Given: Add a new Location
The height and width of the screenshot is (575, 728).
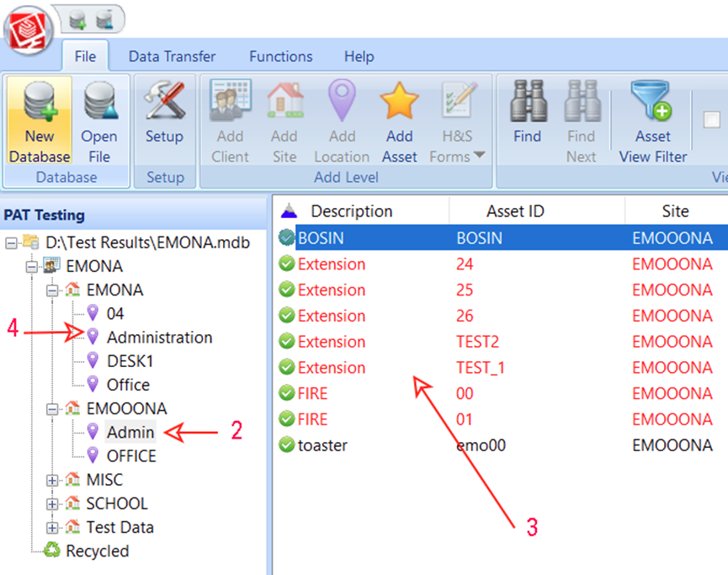Looking at the screenshot, I should pyautogui.click(x=342, y=118).
